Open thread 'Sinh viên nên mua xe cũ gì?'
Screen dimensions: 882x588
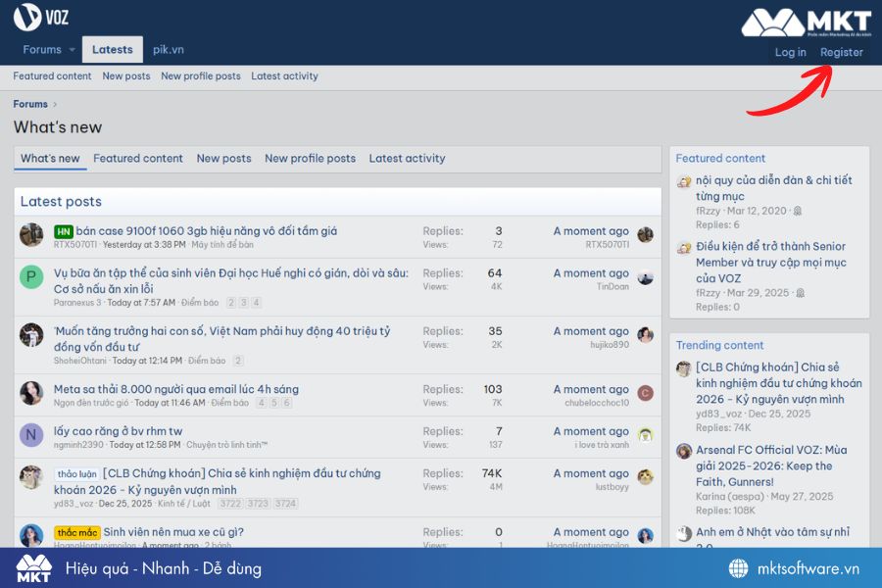173,532
